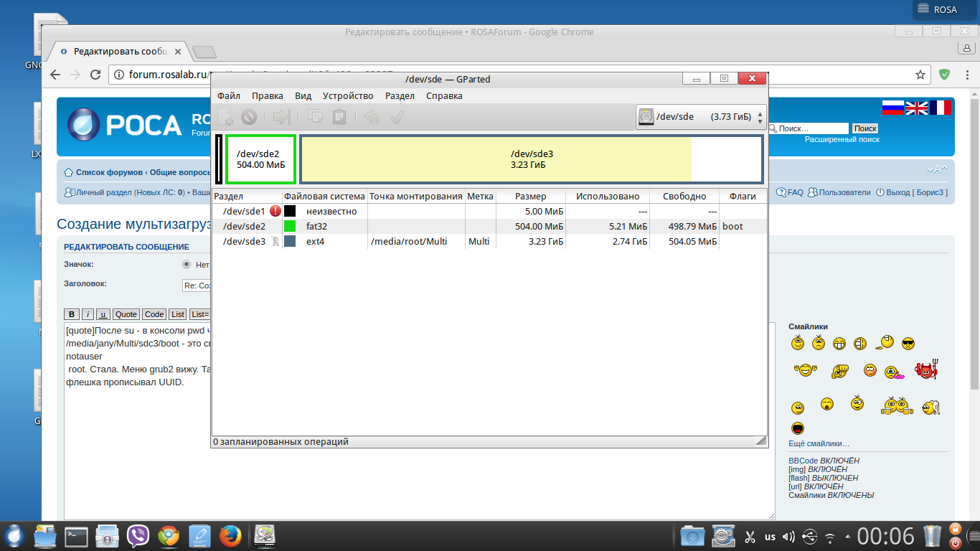The width and height of the screenshot is (980, 551).
Task: Expand the hidden system tray icons arrow
Action: pos(849,537)
